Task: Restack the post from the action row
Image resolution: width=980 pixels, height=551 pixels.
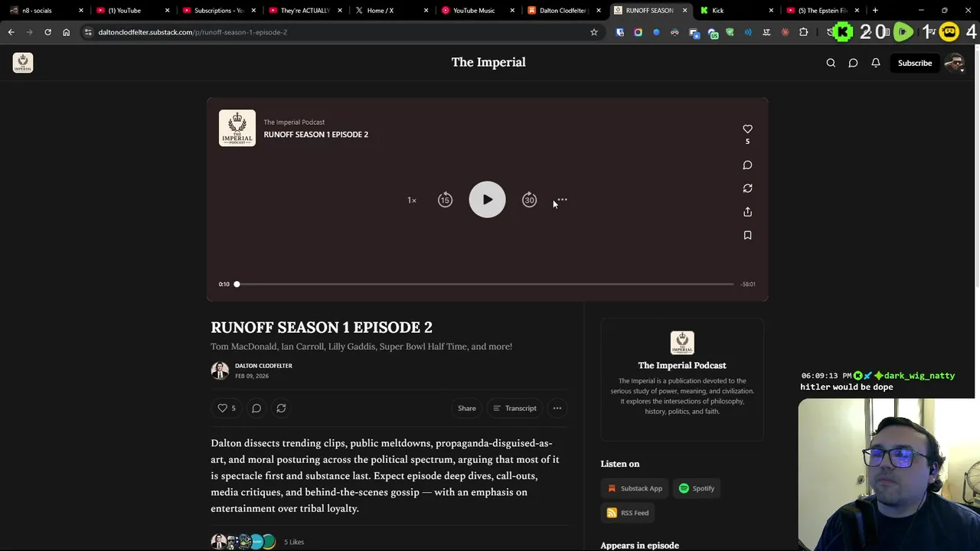Action: coord(281,408)
